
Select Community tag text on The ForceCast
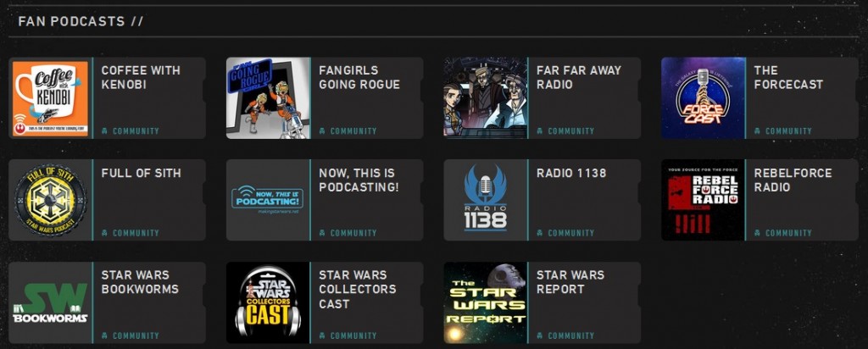tap(788, 131)
